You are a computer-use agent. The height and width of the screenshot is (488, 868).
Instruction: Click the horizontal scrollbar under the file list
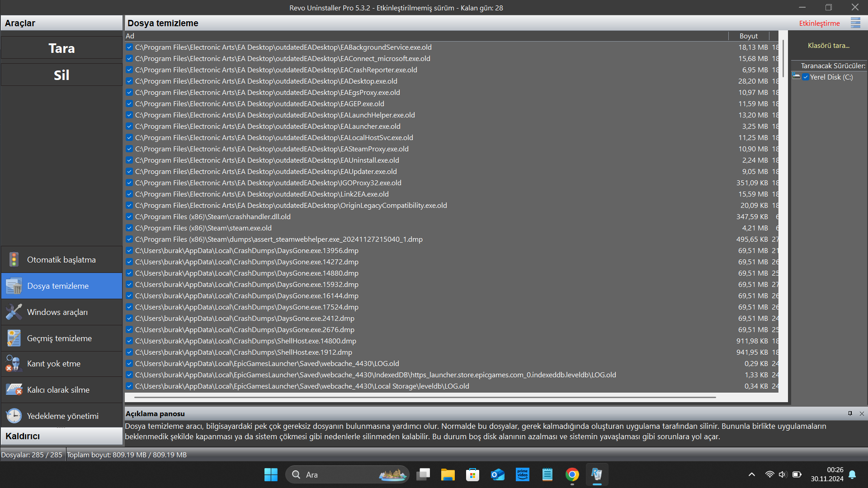425,398
